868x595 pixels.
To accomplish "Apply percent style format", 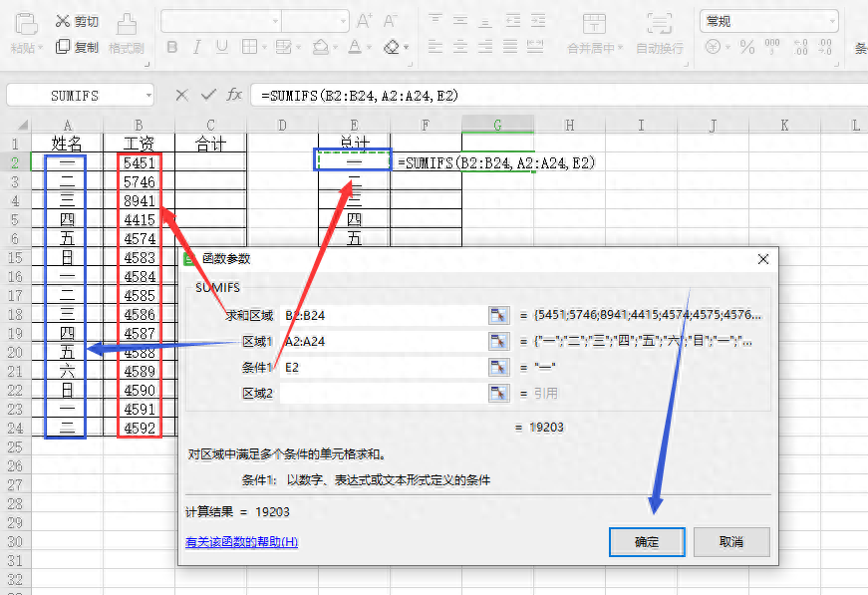I will [746, 47].
